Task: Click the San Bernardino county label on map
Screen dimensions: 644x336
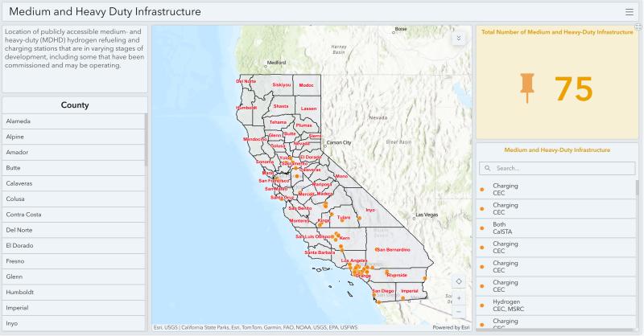Action: click(393, 250)
